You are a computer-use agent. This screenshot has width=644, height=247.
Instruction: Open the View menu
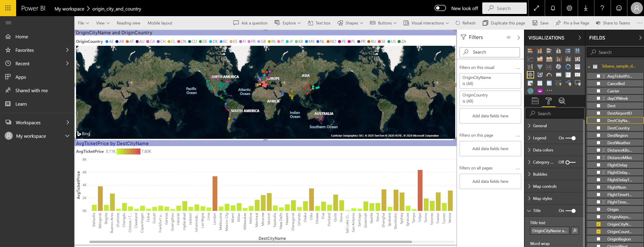tap(103, 23)
